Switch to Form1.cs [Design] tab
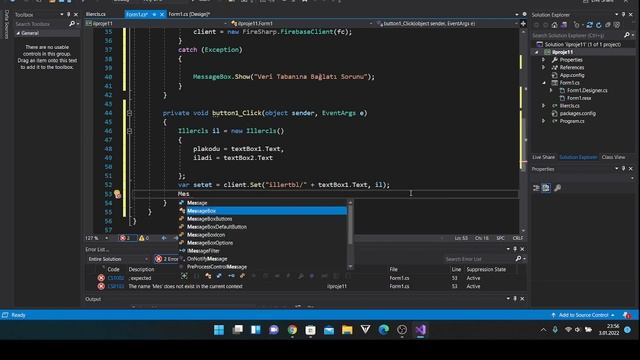640x360 pixels. pyautogui.click(x=189, y=14)
